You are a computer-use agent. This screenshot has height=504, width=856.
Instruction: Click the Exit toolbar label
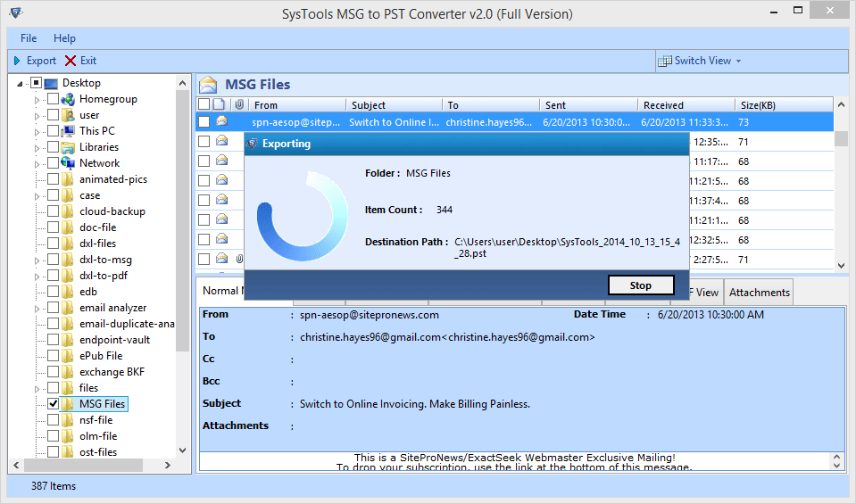pos(87,61)
